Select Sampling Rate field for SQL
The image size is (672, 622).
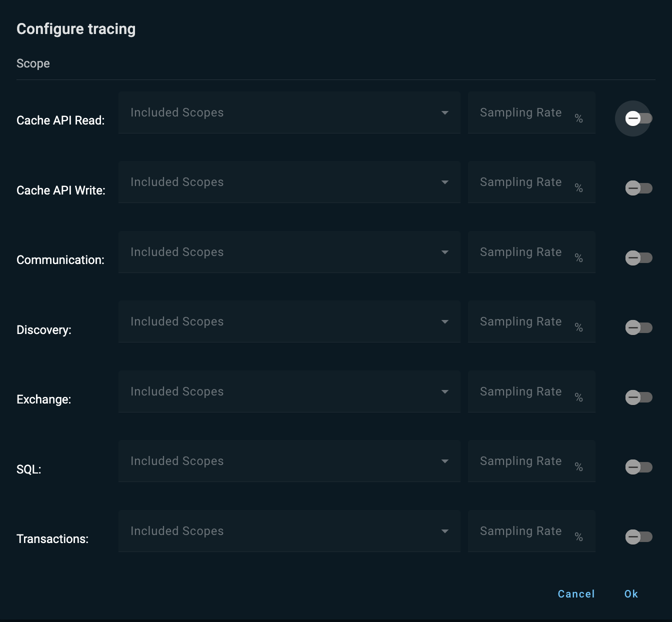531,461
